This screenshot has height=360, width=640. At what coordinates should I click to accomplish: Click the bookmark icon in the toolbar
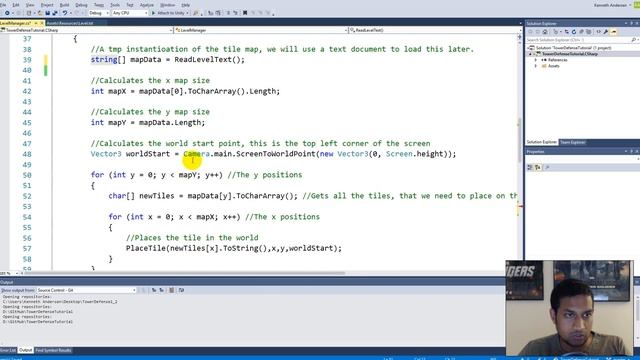coord(245,13)
